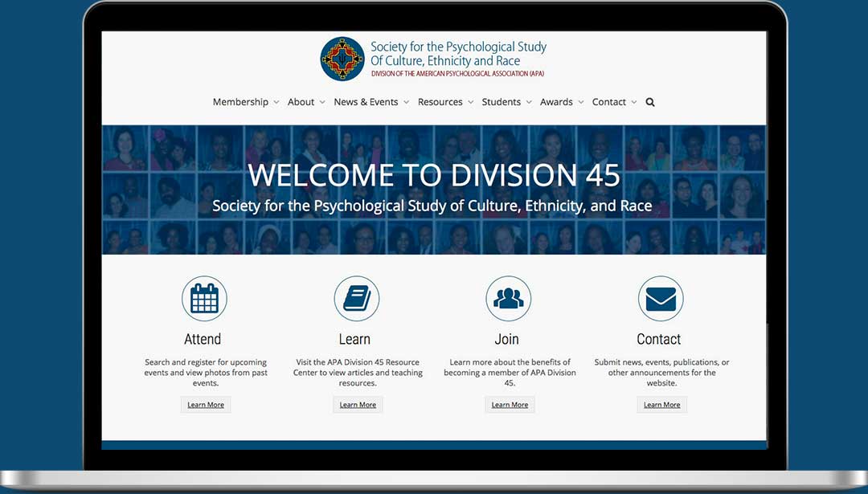Expand the About dropdown chevron
The image size is (868, 494).
321,102
